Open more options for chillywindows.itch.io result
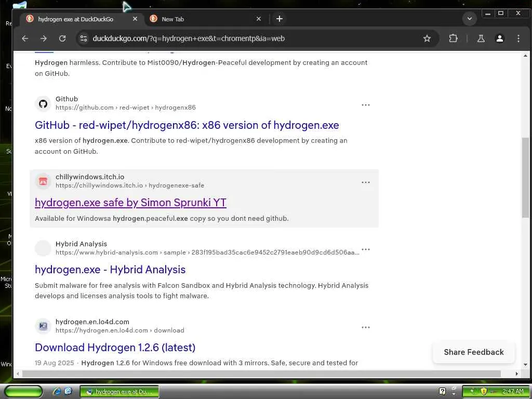Screen dimensions: 532x399 pyautogui.click(x=365, y=182)
